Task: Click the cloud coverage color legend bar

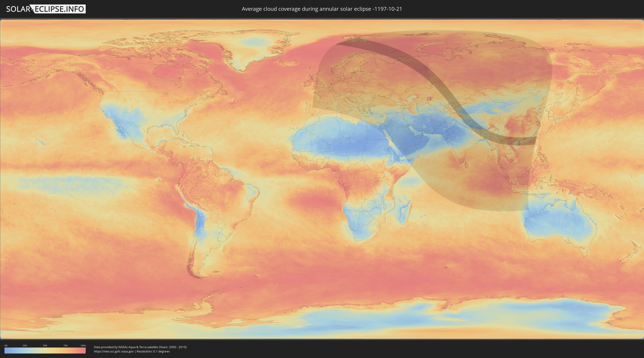Action: (45, 350)
